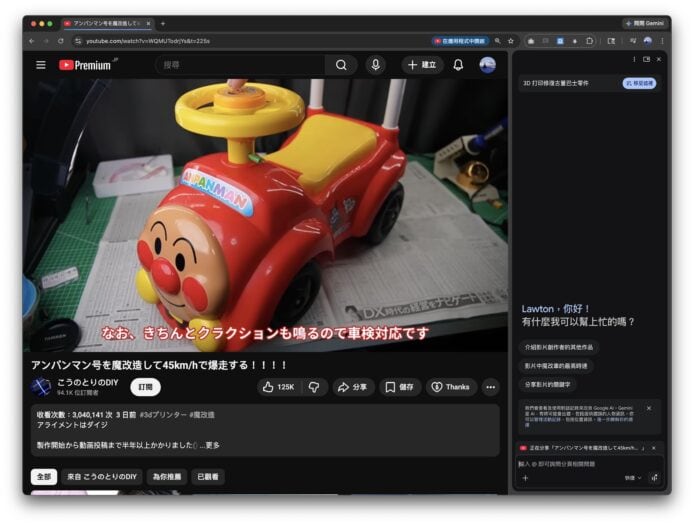The image size is (694, 525).
Task: Dismiss the Gemini privacy notice
Action: tap(649, 408)
